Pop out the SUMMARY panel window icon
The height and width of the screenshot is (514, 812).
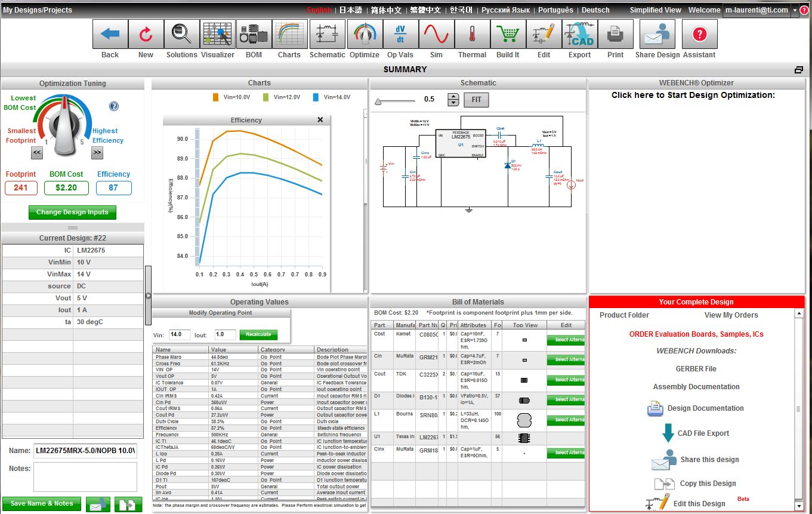coord(799,70)
